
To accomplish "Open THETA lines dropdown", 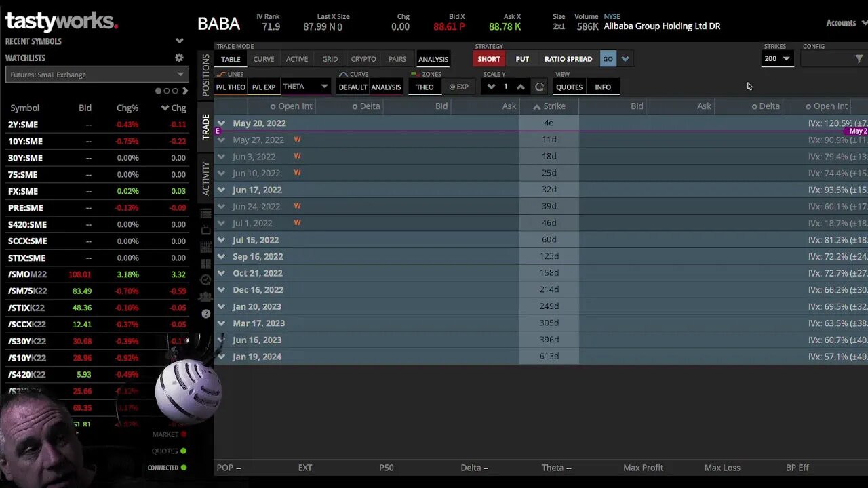I will tap(305, 87).
